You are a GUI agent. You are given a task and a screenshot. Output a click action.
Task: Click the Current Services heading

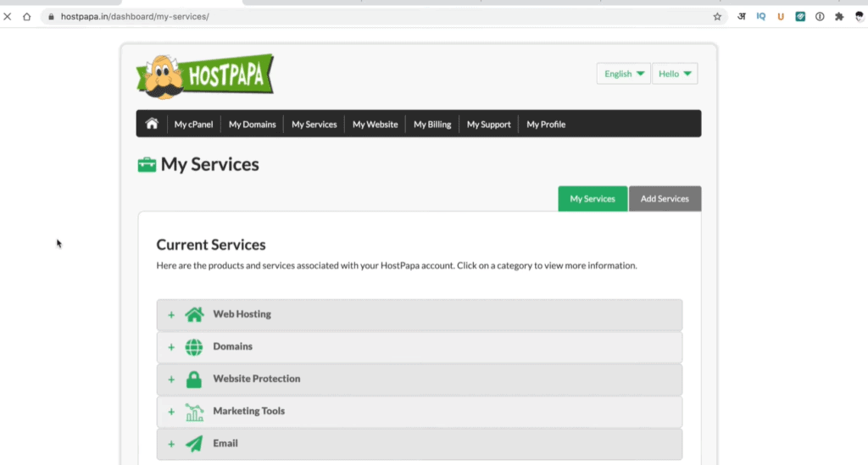coord(211,245)
